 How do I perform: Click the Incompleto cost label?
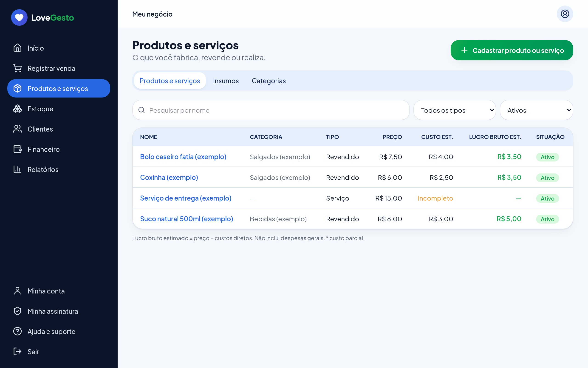click(x=435, y=198)
